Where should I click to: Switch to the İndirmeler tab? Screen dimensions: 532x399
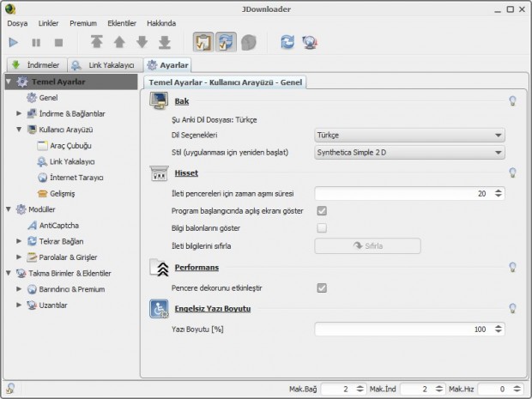[37, 65]
